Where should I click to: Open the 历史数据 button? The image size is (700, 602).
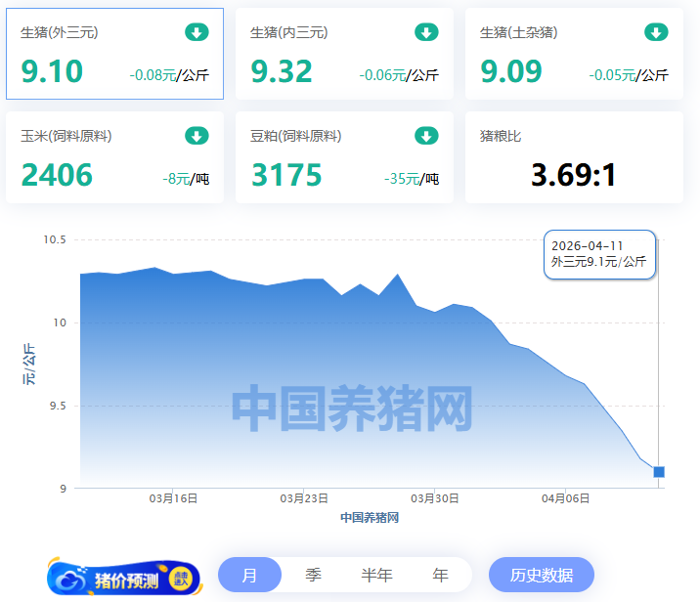tap(542, 576)
